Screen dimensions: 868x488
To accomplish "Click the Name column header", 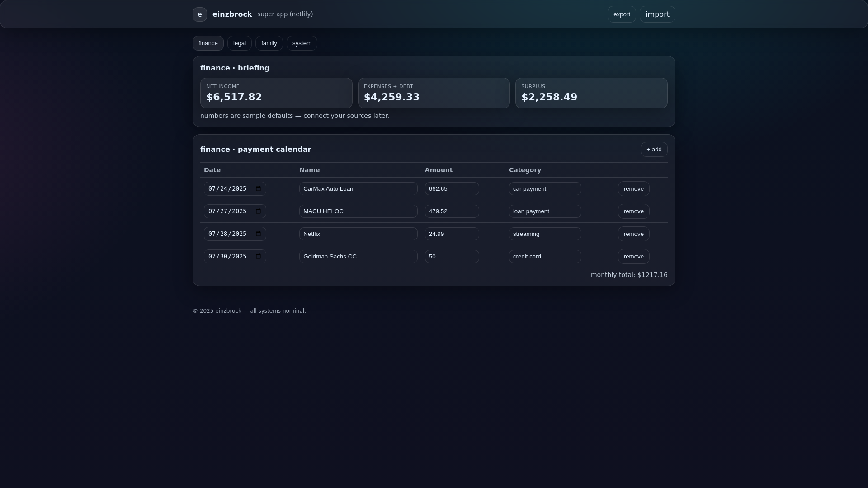I will click(x=309, y=170).
